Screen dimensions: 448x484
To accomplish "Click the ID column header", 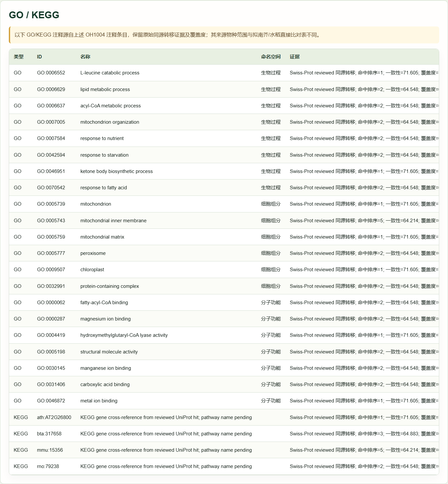I will pos(39,57).
